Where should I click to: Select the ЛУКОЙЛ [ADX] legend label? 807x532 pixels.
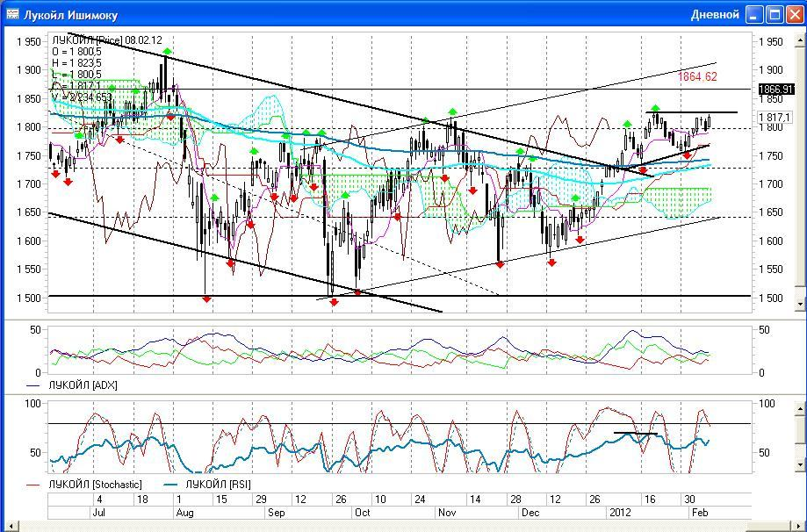pyautogui.click(x=83, y=385)
